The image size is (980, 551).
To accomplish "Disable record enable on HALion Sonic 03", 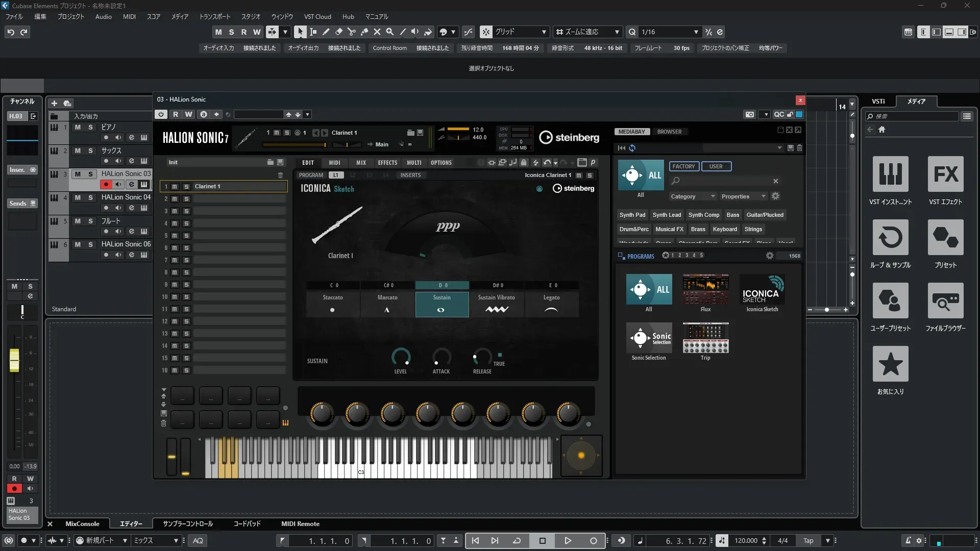I will pos(106,185).
